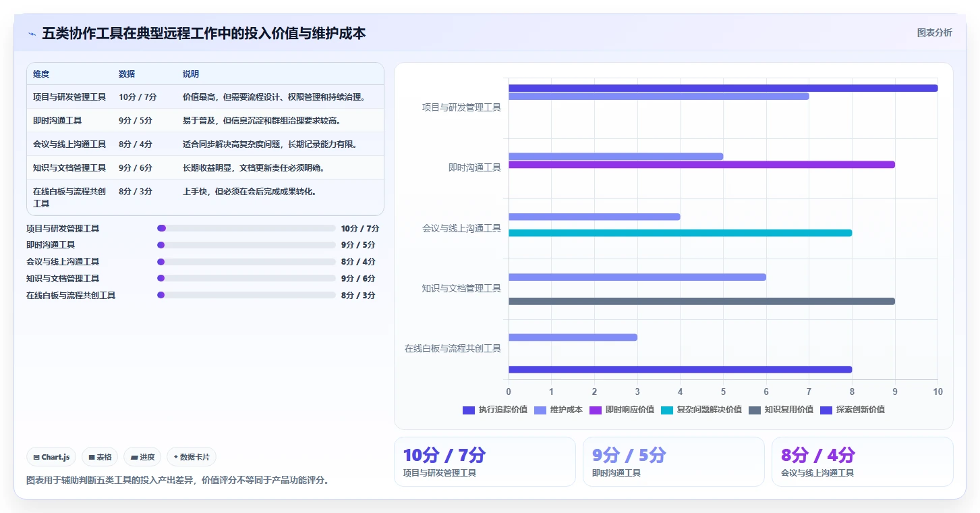
Task: Click the progress bar for 会议与线上沟通工具
Action: click(246, 262)
